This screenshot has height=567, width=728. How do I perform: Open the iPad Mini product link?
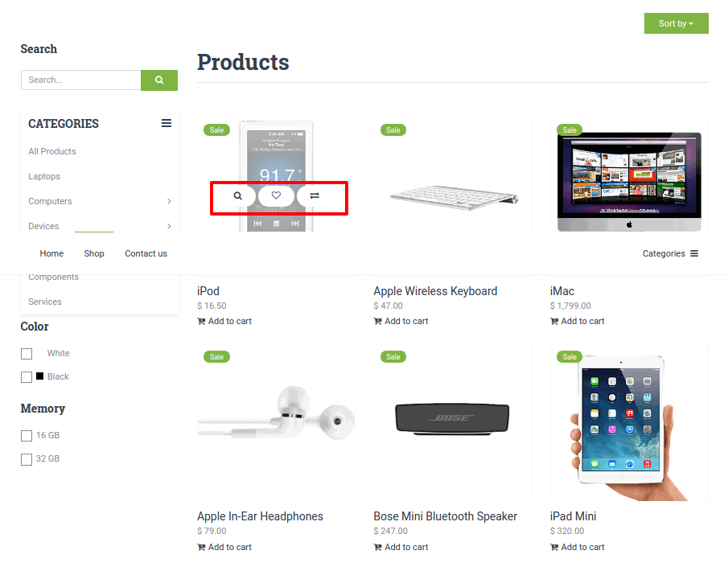pos(573,516)
